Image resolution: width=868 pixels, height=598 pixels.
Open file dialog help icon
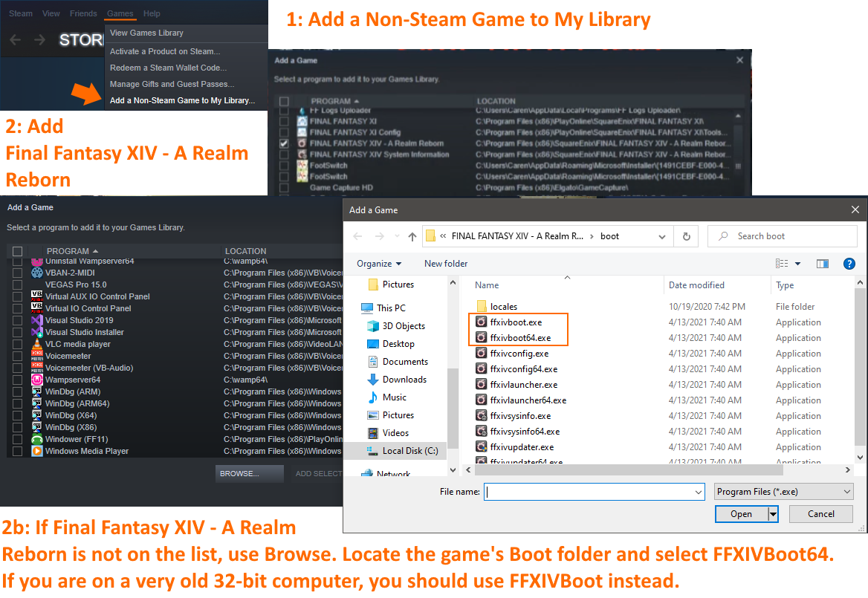(x=849, y=264)
